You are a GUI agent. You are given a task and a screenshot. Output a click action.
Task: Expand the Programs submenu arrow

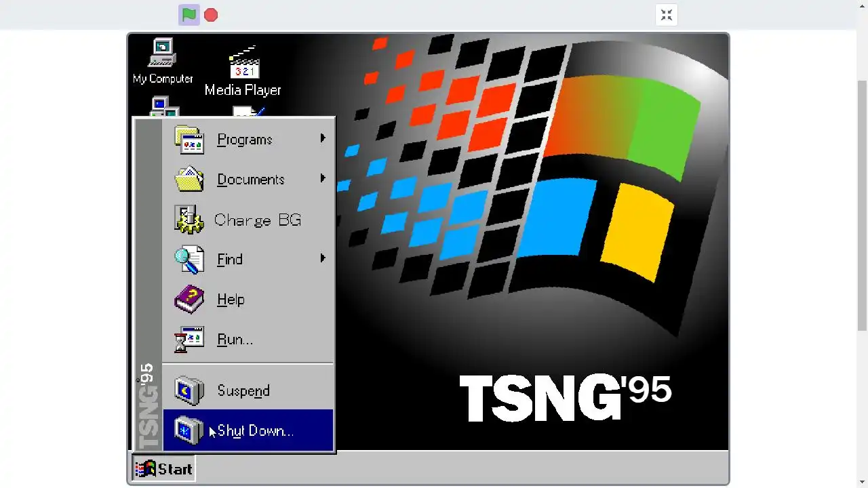[x=323, y=138]
